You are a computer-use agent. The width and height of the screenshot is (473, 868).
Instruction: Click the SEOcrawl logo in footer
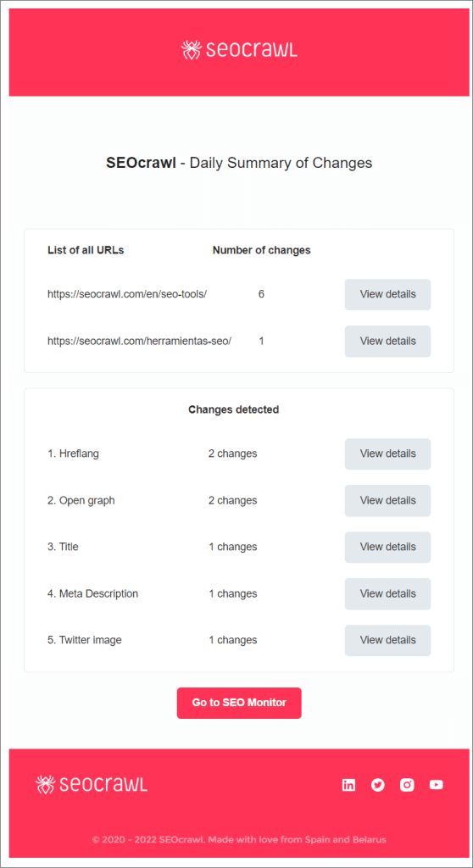click(x=92, y=784)
